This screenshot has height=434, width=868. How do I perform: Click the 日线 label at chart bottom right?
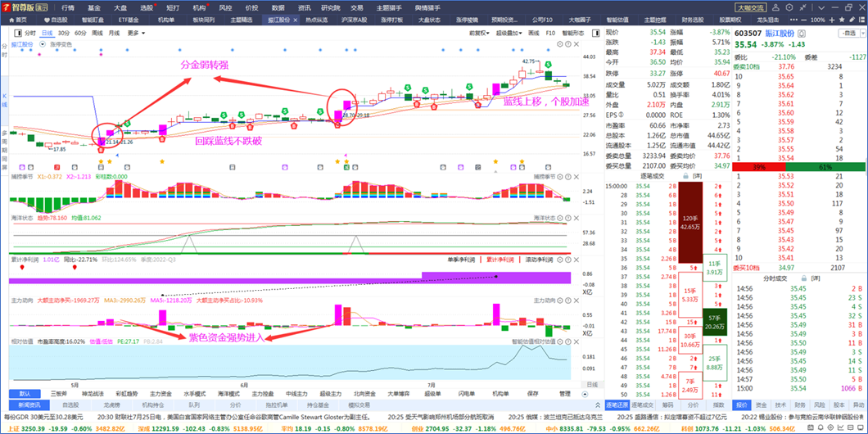592,385
